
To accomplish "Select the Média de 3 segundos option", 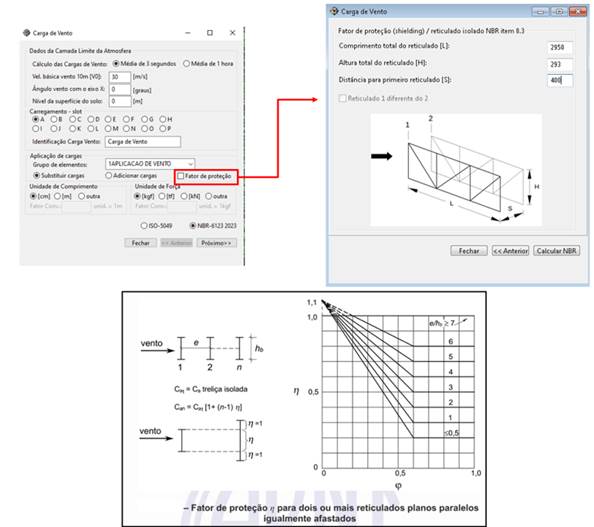I will pyautogui.click(x=145, y=64).
